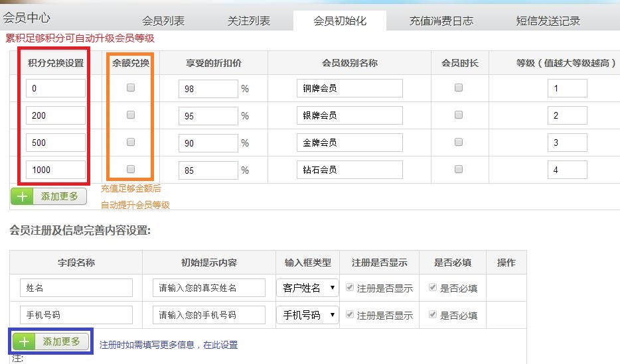Open the 客户姓名 input type dropdown
Screen dimensions: 620x364
click(308, 288)
